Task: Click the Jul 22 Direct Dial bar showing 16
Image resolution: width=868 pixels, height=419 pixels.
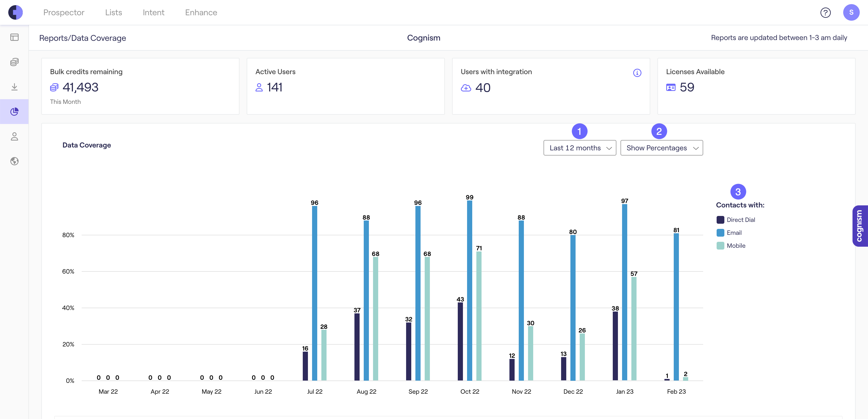Action: tap(305, 366)
